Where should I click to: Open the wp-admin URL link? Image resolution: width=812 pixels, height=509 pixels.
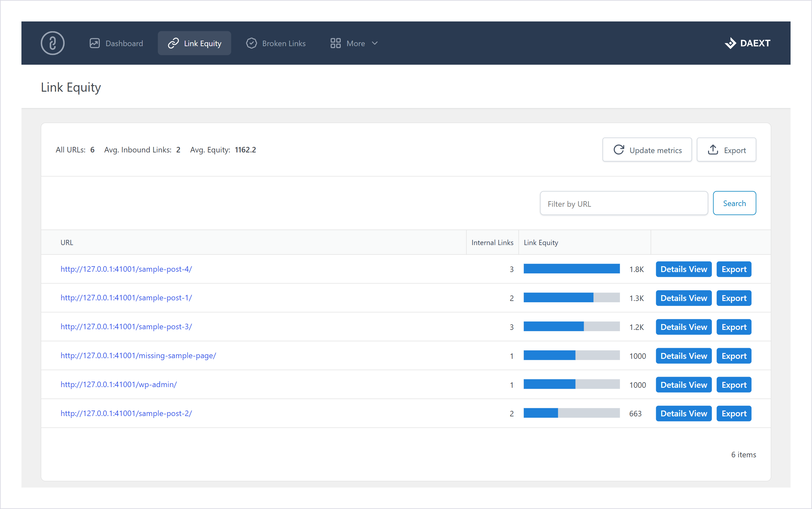(x=119, y=385)
